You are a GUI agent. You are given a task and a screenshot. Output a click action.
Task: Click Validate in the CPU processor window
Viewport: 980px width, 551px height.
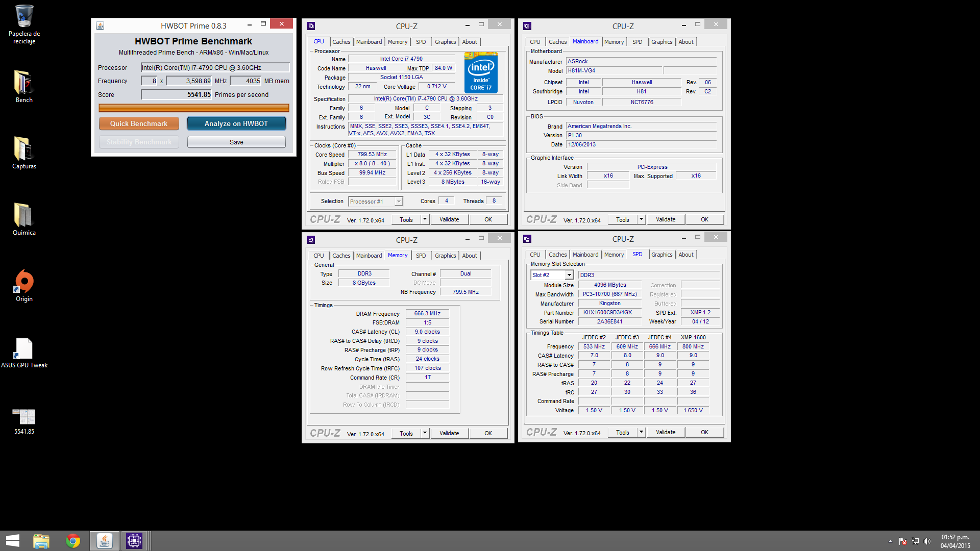click(449, 219)
